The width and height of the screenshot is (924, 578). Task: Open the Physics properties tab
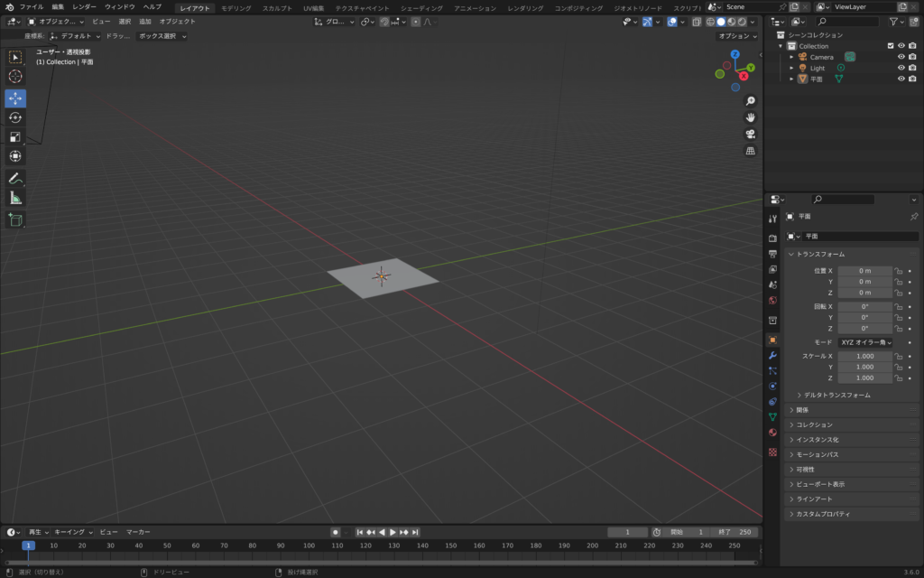pos(772,387)
